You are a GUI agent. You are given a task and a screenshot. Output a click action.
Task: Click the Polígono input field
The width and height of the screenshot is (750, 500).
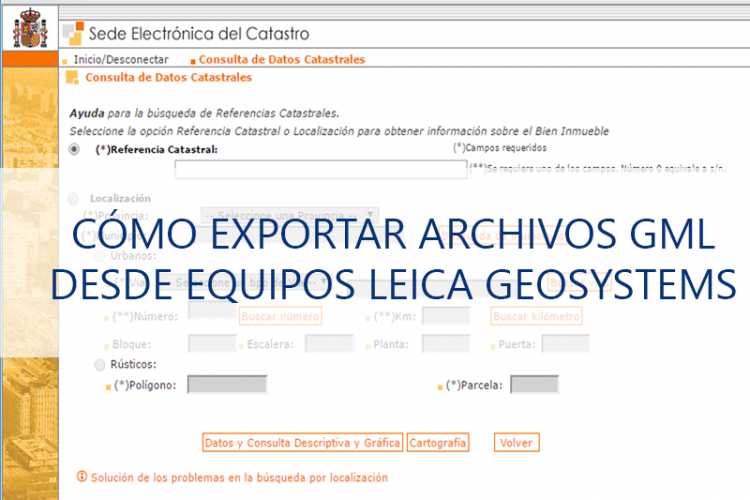point(227,384)
